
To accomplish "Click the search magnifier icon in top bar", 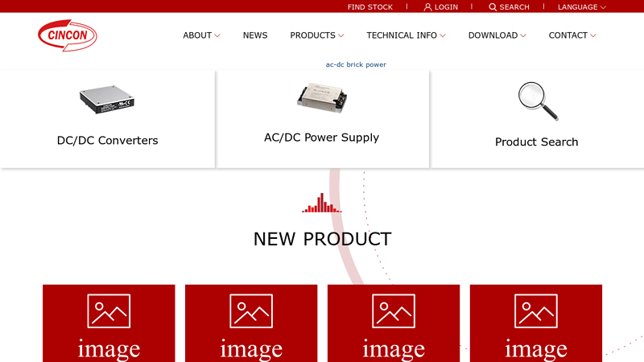I will point(493,7).
